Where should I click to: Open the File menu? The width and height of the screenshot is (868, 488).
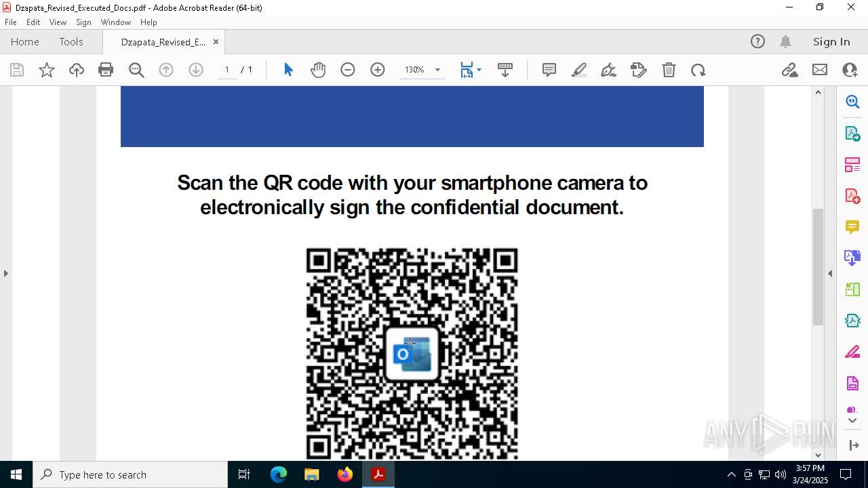[x=11, y=22]
